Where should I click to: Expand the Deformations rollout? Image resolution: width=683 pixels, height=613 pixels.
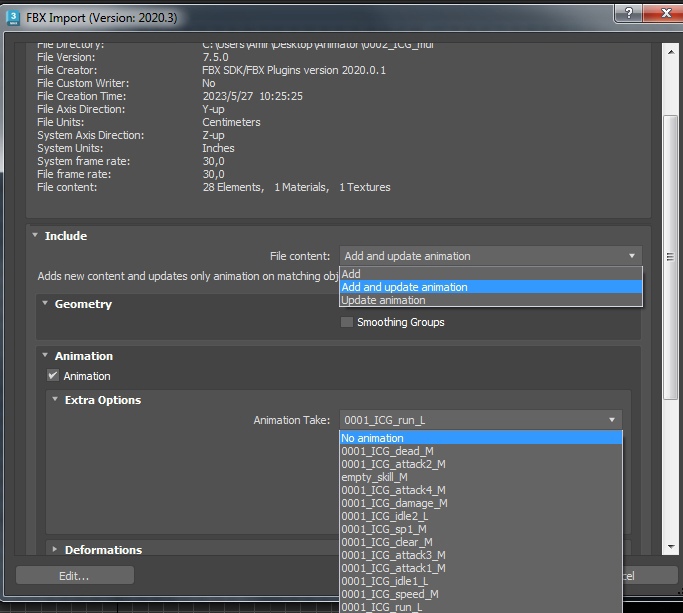tap(55, 550)
